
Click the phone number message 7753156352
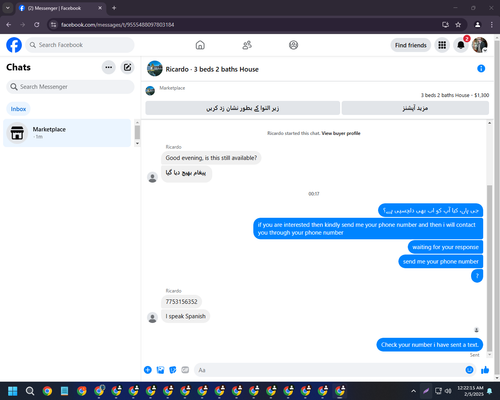pos(181,302)
